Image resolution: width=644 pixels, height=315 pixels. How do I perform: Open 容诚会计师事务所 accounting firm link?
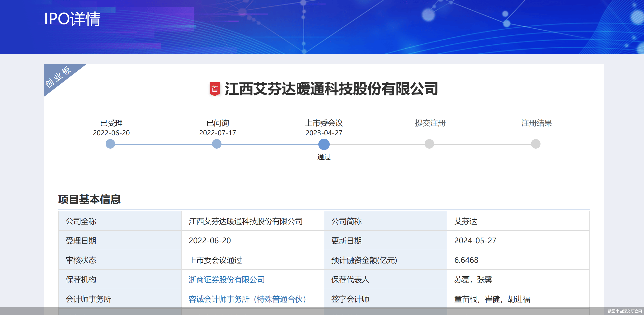(247, 299)
